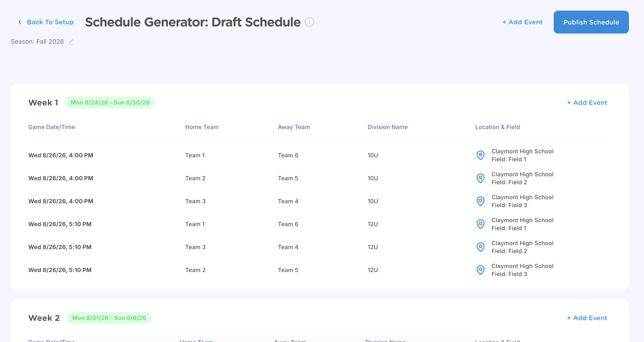644x342 pixels.
Task: Add an event to Week 2
Action: [x=587, y=318]
